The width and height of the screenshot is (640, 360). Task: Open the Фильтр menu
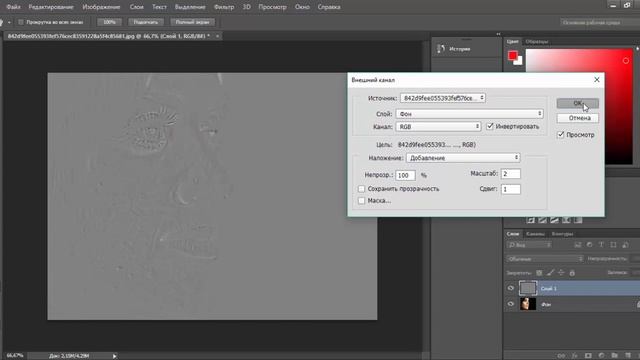[224, 7]
